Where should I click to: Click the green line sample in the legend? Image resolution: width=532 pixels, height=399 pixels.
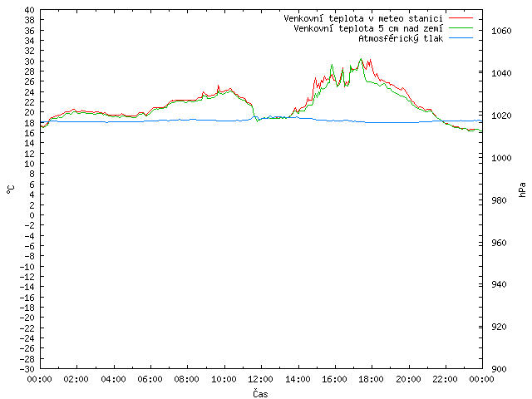461,27
